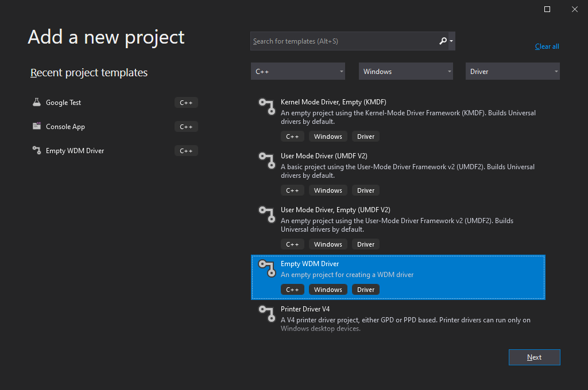Click the recent Empty WDM Driver icon
This screenshot has width=588, height=390.
(37, 150)
